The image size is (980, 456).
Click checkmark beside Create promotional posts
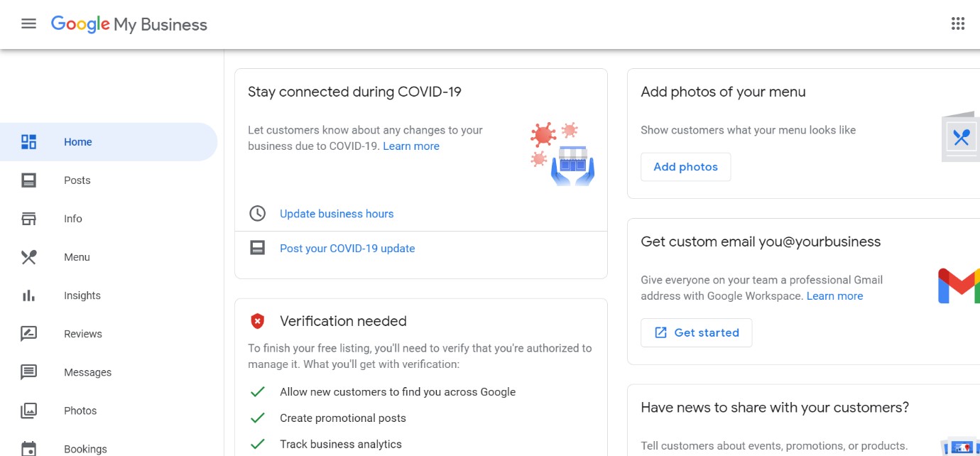tap(257, 418)
